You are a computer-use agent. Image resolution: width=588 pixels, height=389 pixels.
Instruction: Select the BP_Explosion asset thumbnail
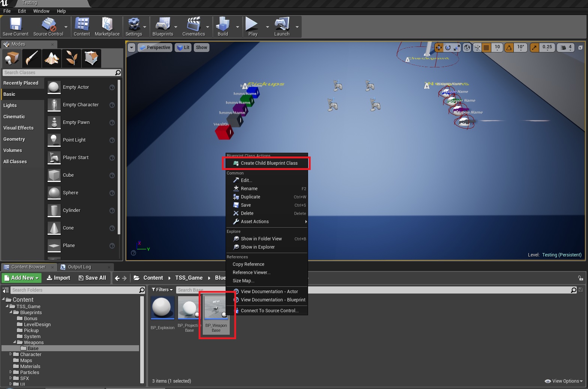click(163, 308)
